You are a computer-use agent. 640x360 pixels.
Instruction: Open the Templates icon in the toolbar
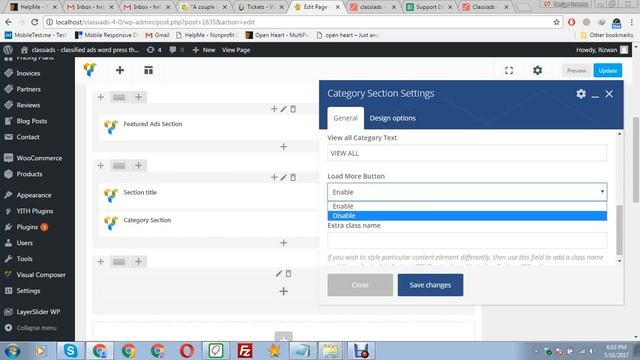pyautogui.click(x=149, y=70)
